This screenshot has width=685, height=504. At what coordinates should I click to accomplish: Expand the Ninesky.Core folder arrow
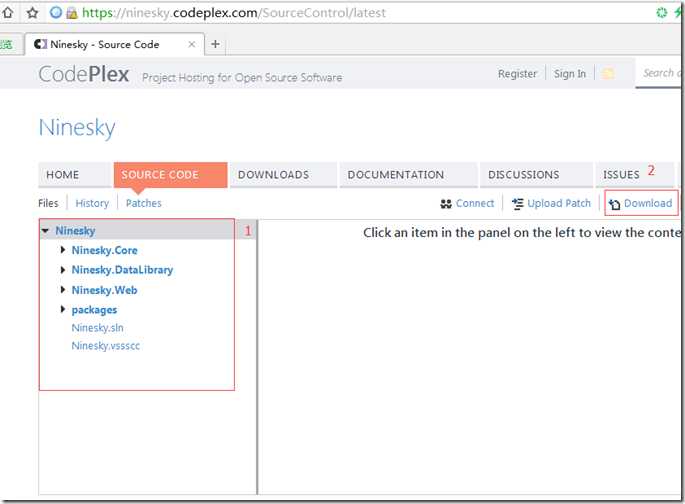click(x=63, y=250)
